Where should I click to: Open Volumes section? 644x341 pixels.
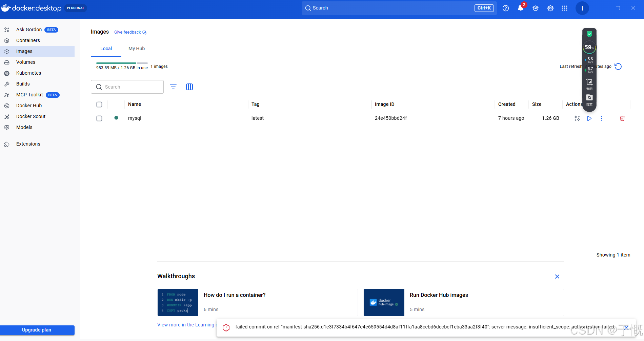37,62
